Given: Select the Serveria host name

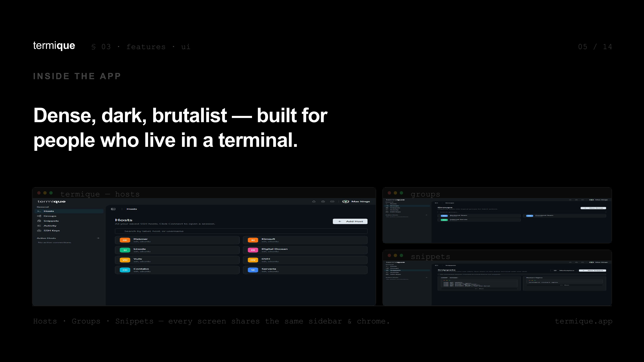Looking at the screenshot, I should [x=269, y=269].
